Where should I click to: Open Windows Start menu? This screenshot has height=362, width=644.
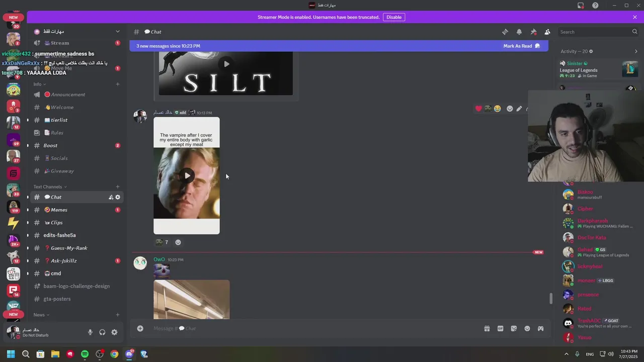tap(11, 354)
